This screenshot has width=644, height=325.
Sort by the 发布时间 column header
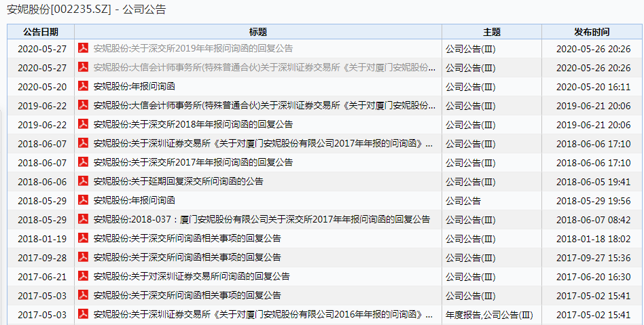pyautogui.click(x=592, y=32)
